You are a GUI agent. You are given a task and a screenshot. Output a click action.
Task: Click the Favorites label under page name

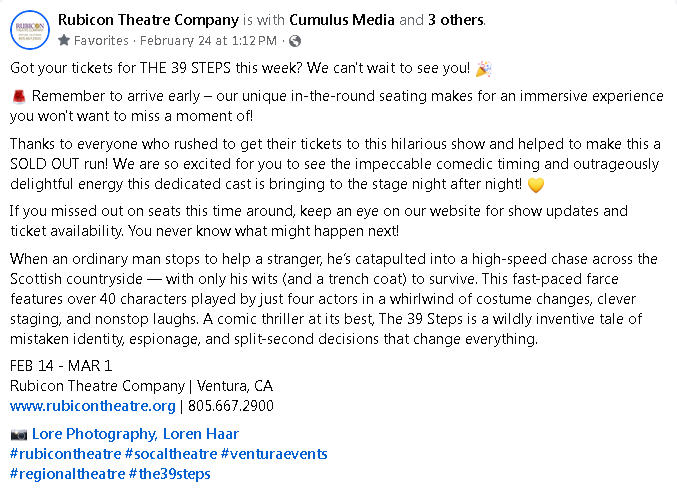101,41
